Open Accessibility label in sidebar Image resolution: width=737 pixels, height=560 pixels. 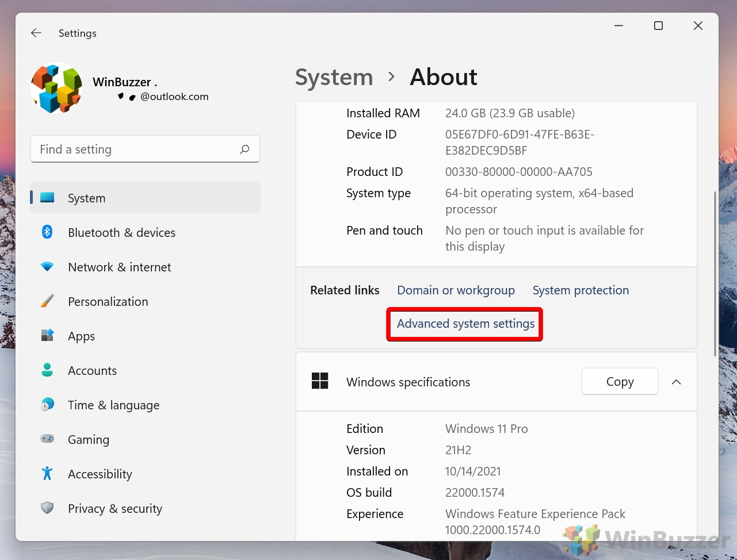coord(100,474)
